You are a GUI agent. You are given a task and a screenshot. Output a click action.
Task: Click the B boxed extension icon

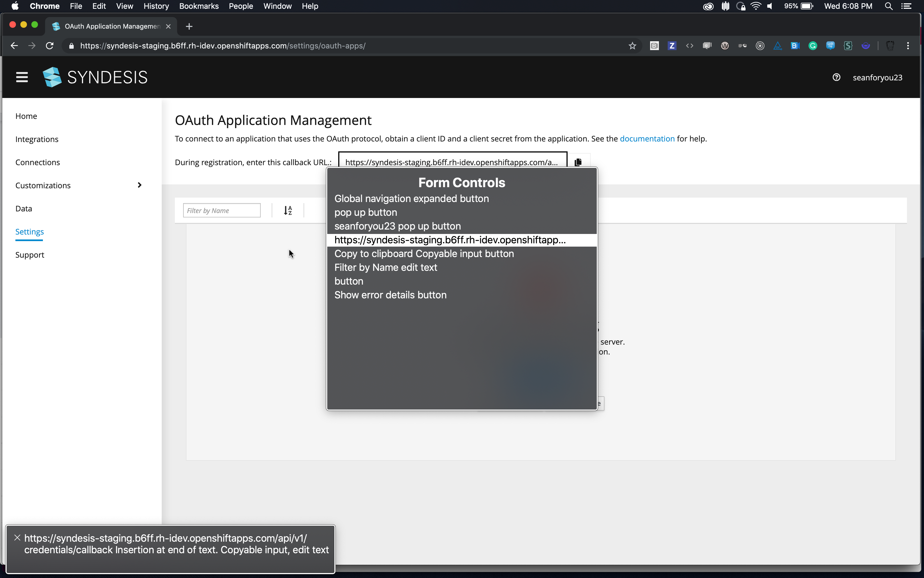pyautogui.click(x=654, y=45)
